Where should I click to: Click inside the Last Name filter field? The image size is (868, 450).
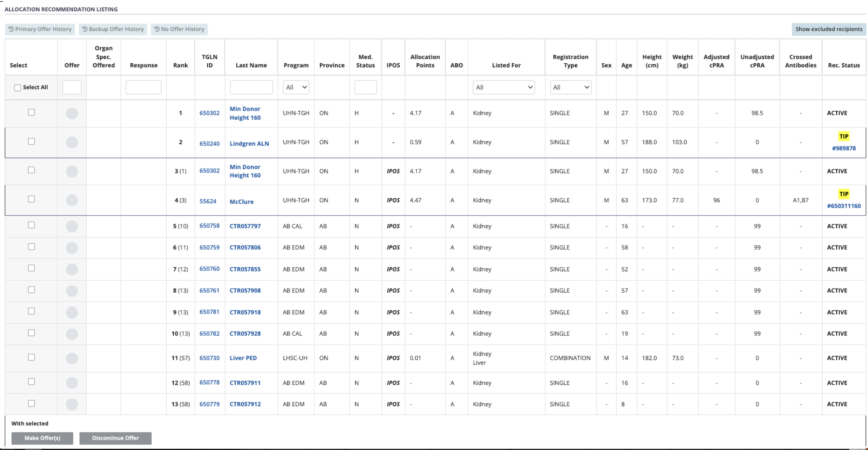pos(251,87)
